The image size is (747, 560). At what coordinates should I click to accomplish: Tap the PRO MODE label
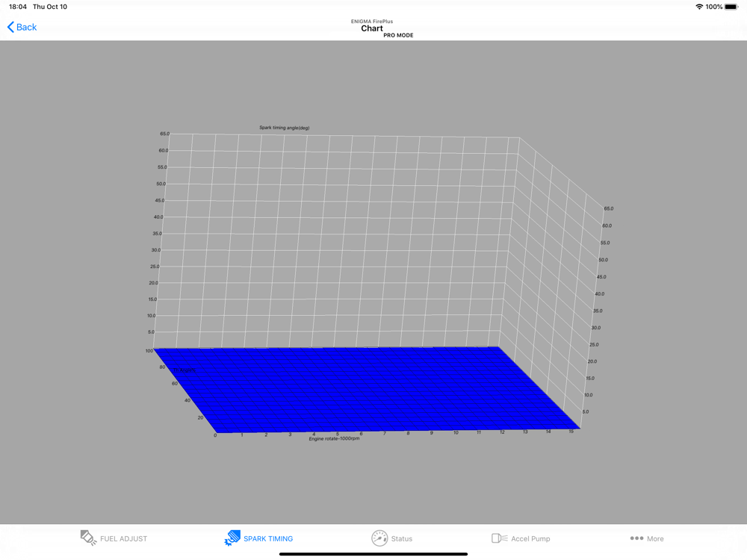coord(398,35)
